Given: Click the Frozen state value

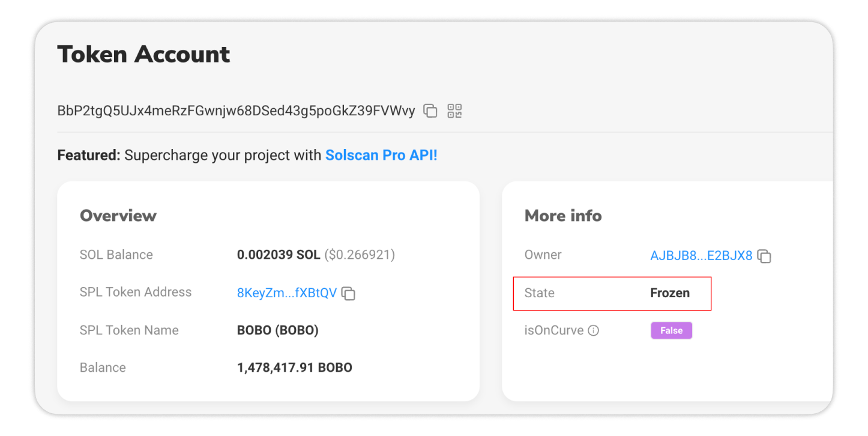Looking at the screenshot, I should (x=670, y=293).
